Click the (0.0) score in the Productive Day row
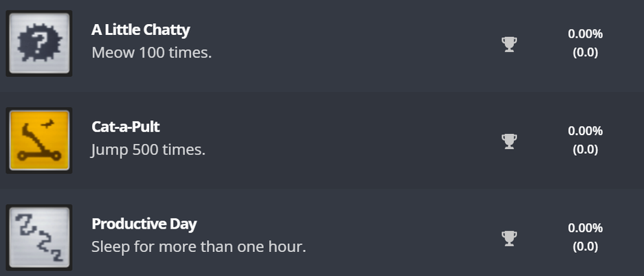Viewport: 644px width, 276px height. click(x=585, y=246)
